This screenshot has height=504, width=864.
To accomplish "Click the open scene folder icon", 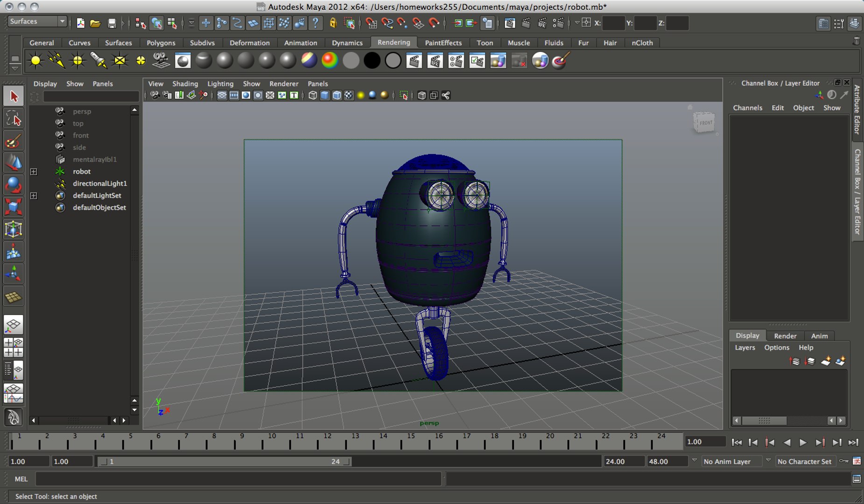I will 95,23.
